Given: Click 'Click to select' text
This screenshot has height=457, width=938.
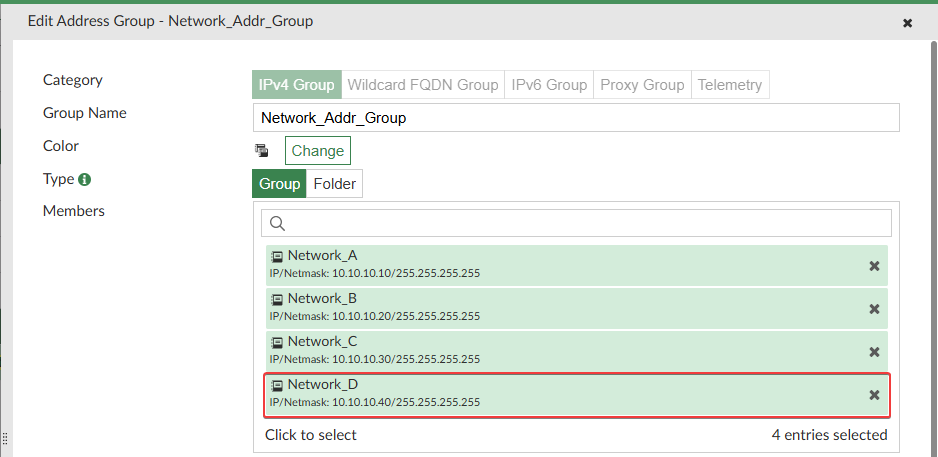Looking at the screenshot, I should coord(310,435).
